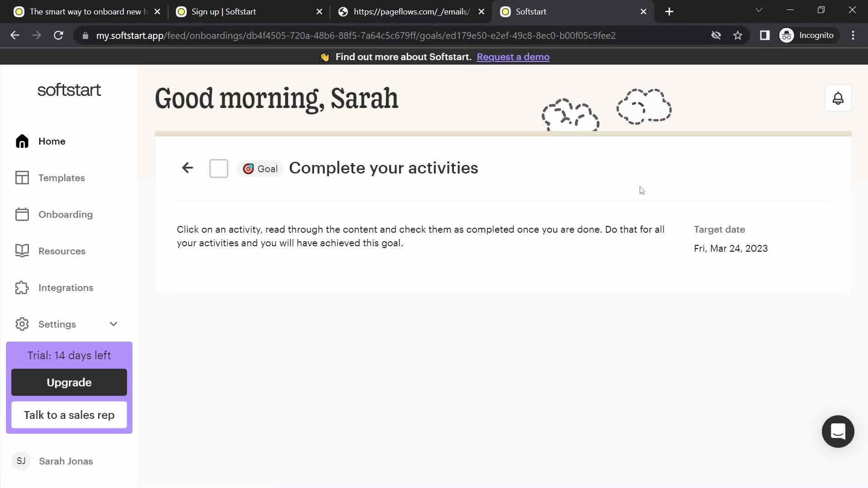
Task: Open the Integrations section
Action: pyautogui.click(x=66, y=287)
